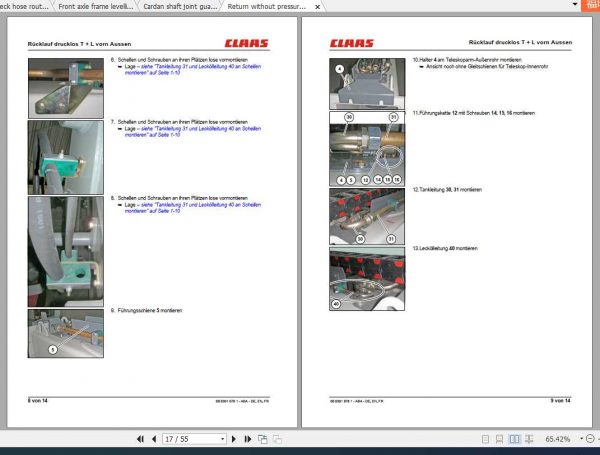Click the '9 von 14' page footer

point(561,401)
